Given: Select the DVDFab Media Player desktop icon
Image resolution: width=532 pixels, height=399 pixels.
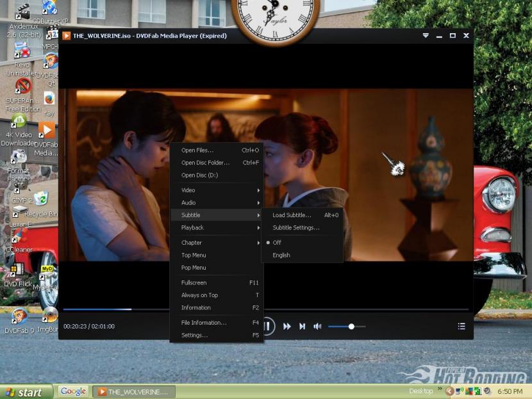Looking at the screenshot, I should point(47,130).
